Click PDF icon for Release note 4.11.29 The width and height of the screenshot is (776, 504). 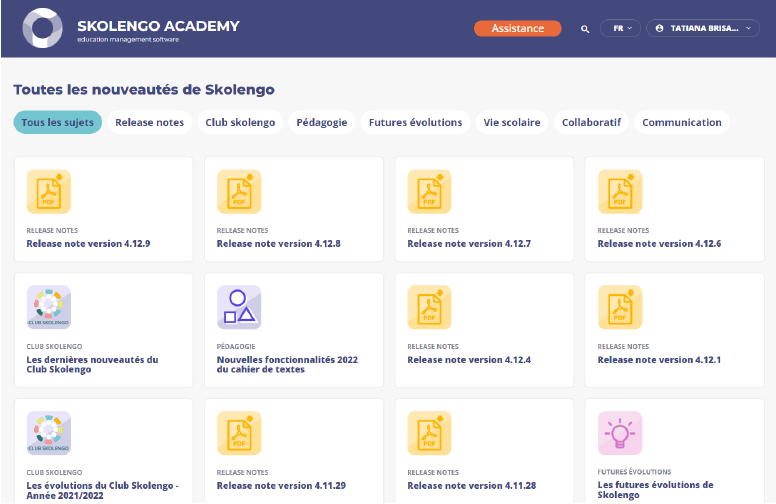[x=239, y=433]
